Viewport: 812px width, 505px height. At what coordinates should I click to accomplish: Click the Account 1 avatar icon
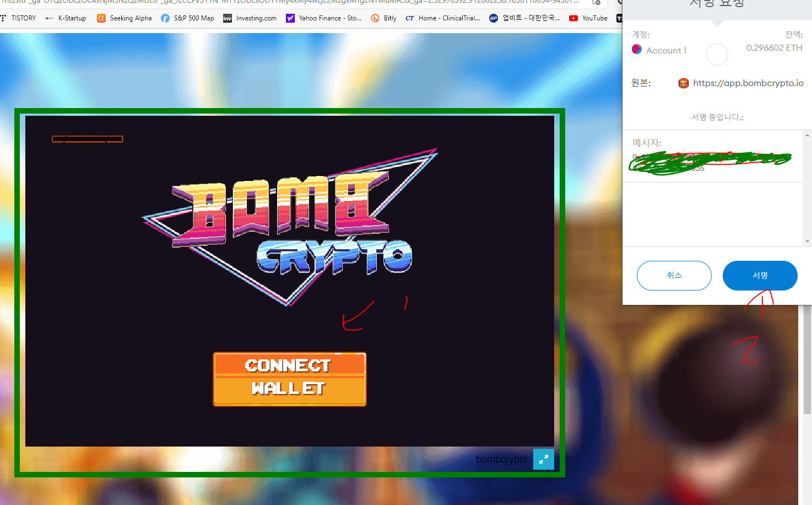637,49
